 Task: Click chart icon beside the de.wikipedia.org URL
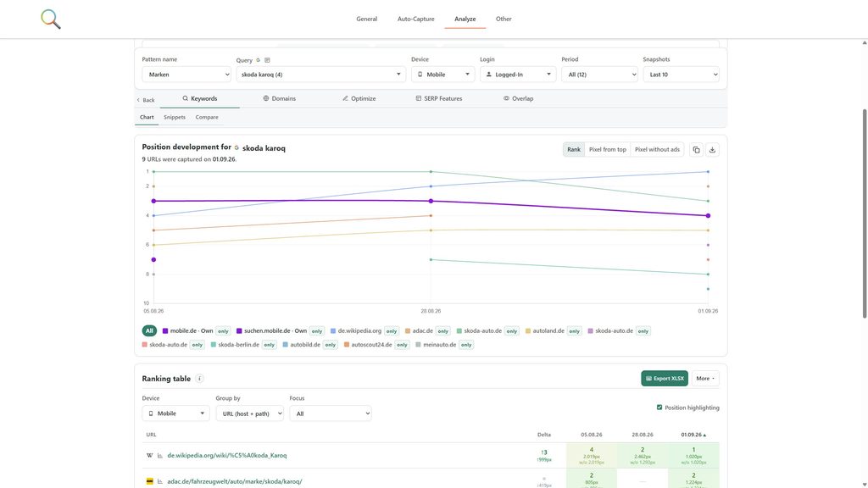[160, 455]
